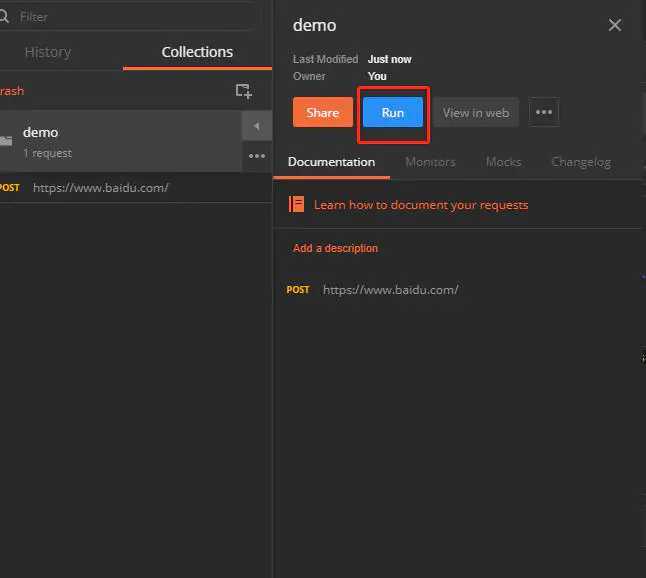Select the demo collection folder icon
Image resolution: width=646 pixels, height=578 pixels.
(6, 141)
